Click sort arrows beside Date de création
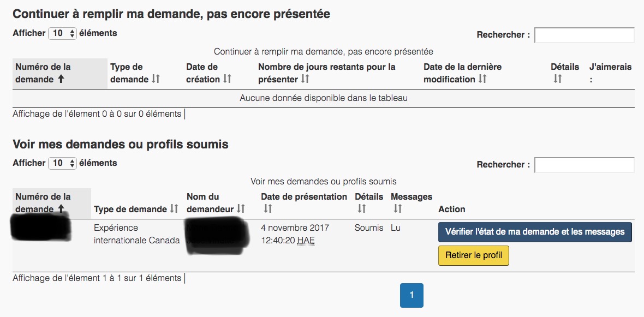The height and width of the screenshot is (317, 644). [x=227, y=79]
